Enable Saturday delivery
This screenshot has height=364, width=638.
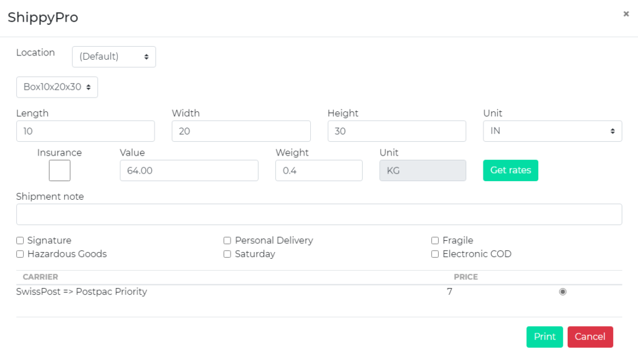click(x=227, y=254)
